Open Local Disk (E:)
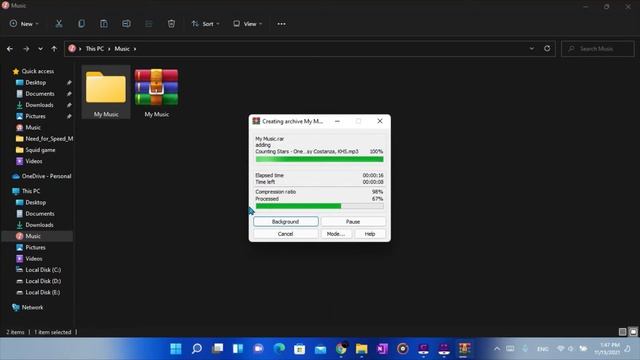640x360 pixels. tap(43, 292)
